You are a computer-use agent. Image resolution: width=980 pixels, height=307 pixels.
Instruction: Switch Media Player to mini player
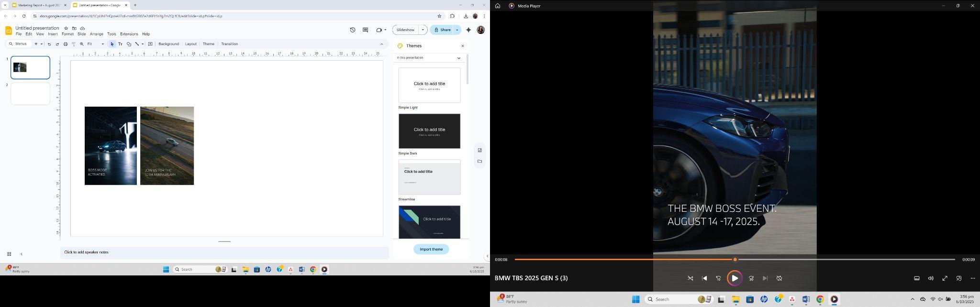coord(959,278)
